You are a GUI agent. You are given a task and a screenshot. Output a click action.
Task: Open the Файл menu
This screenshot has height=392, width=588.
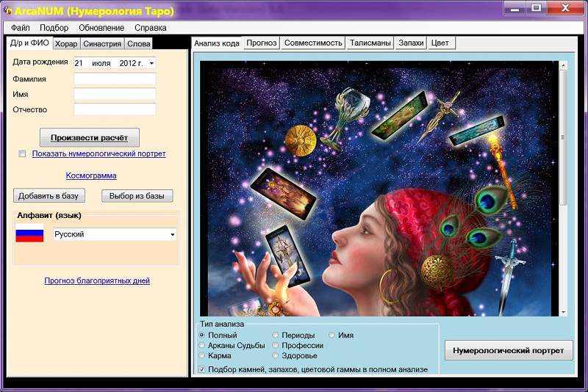(x=21, y=28)
